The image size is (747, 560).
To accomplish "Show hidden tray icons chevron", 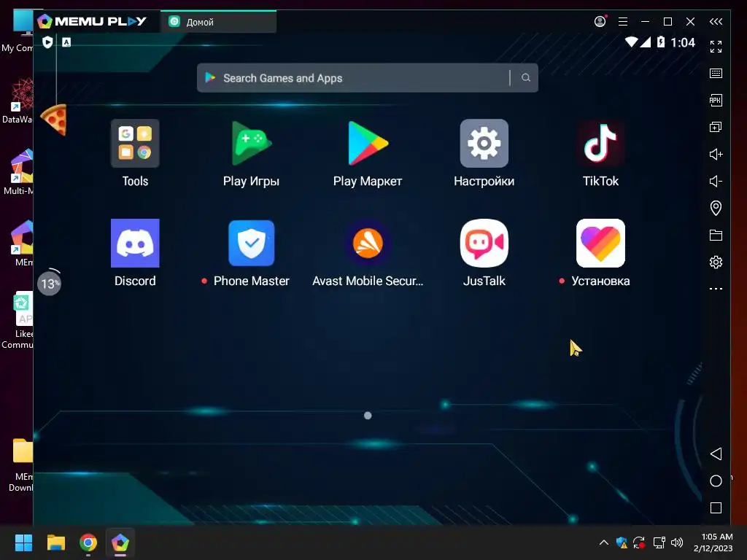I will (603, 542).
